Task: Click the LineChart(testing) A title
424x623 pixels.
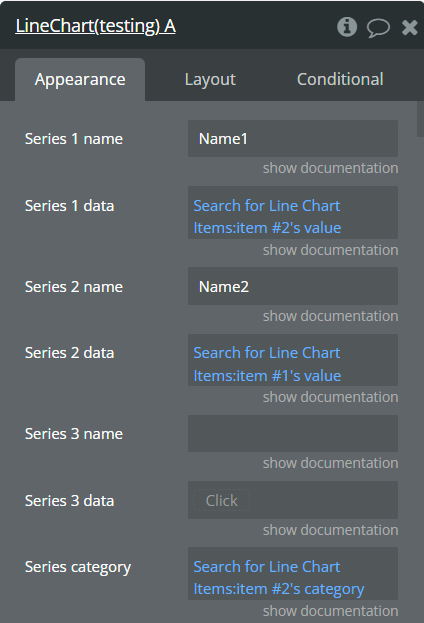Action: pyautogui.click(x=95, y=26)
